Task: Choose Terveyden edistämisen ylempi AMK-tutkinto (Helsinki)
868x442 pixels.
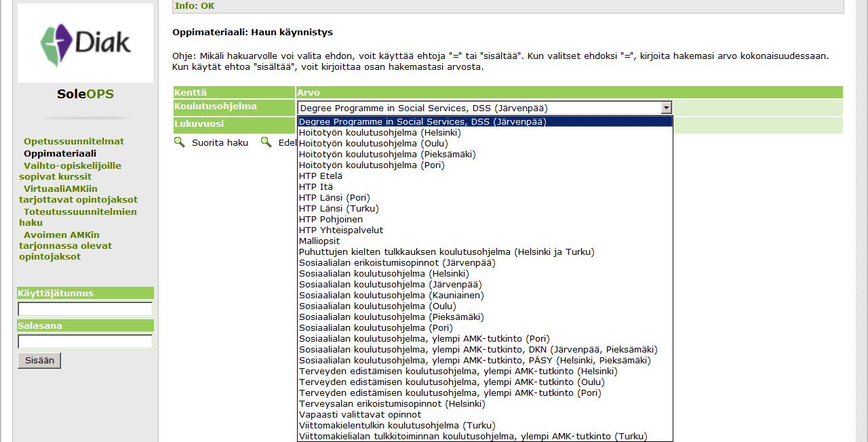Action: pyautogui.click(x=485, y=371)
